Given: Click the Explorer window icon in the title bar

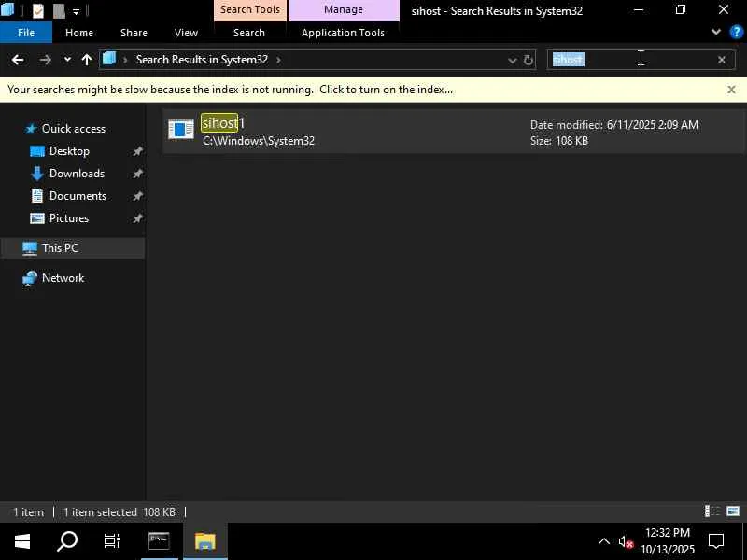Looking at the screenshot, I should (7, 9).
